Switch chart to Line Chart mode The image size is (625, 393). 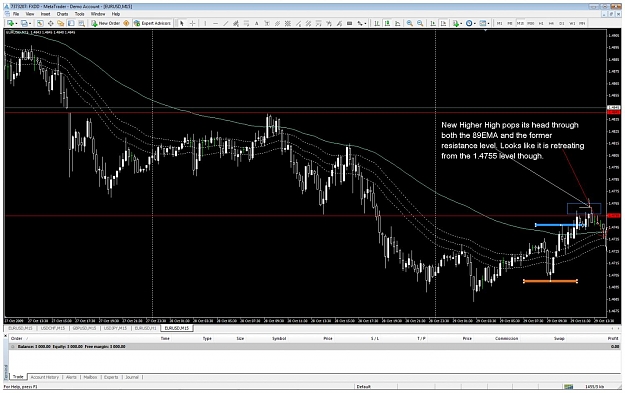[x=397, y=23]
